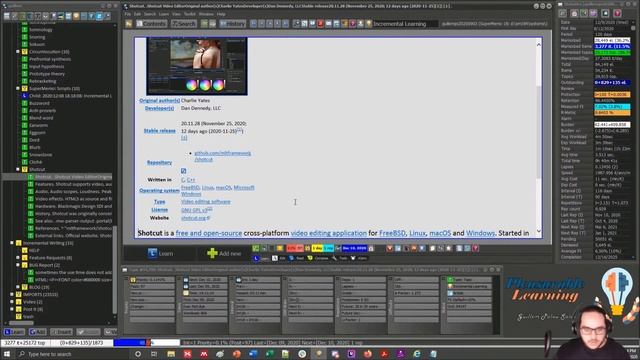
Task: Open the Window menu
Action: 206,14
